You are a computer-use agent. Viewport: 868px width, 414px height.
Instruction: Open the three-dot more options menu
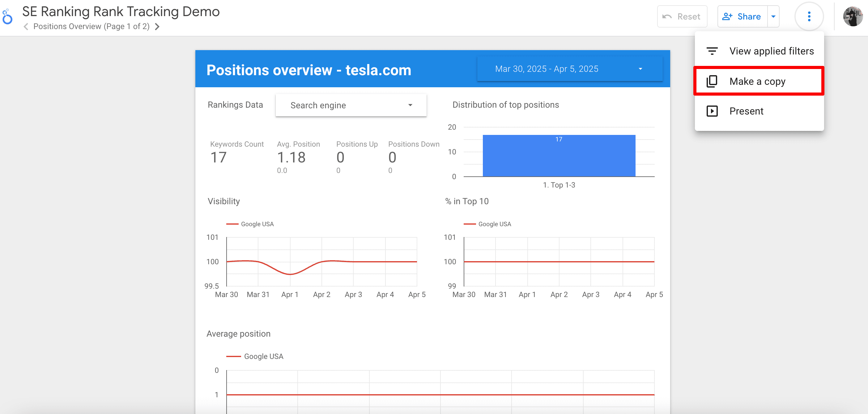coord(809,16)
